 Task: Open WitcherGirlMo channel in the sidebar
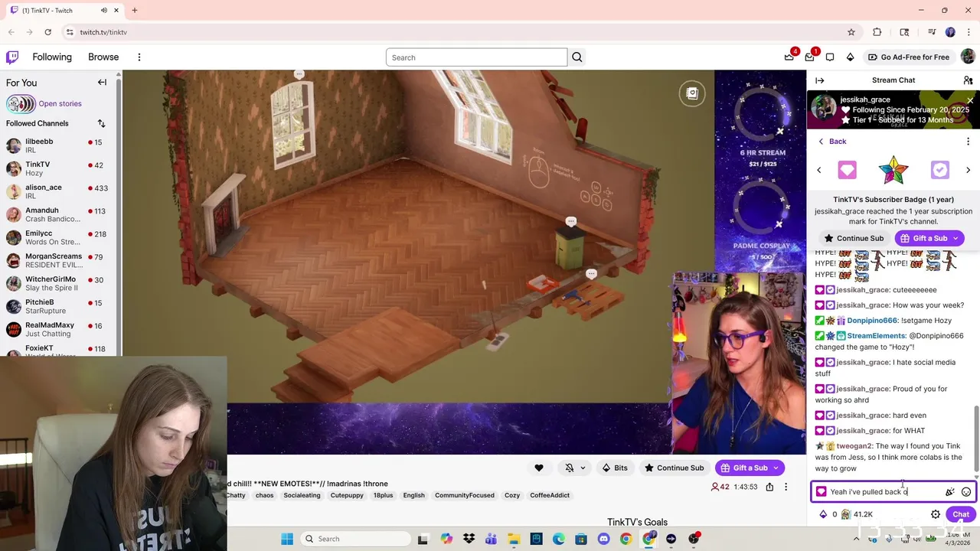tap(59, 283)
